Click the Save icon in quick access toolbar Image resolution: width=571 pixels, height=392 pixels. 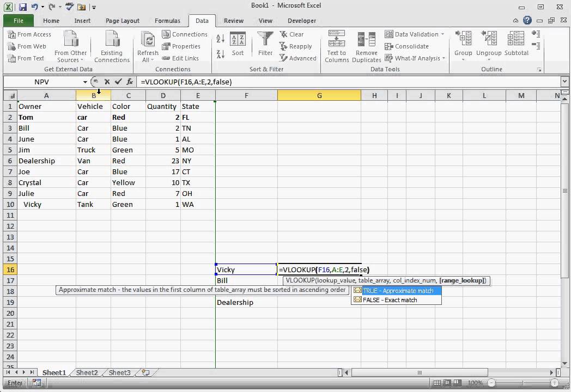click(x=22, y=7)
